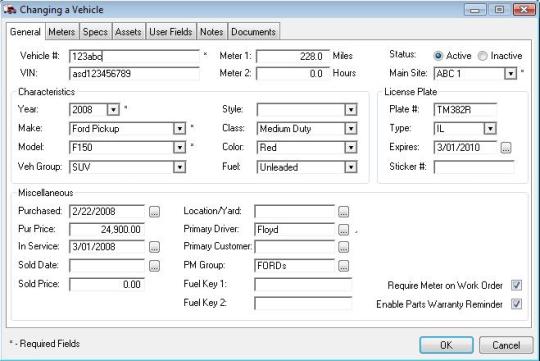
Task: Click the Purchased date text field
Action: pos(107,212)
